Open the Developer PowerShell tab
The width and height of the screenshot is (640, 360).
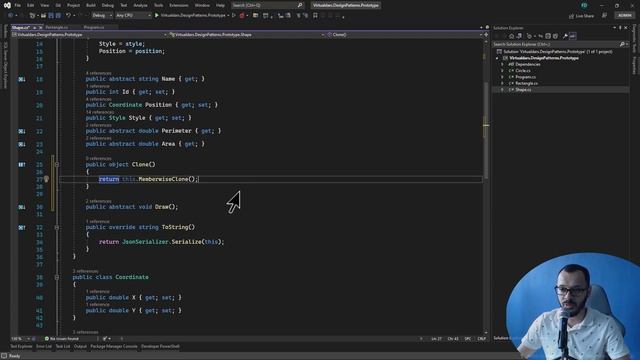click(x=160, y=347)
